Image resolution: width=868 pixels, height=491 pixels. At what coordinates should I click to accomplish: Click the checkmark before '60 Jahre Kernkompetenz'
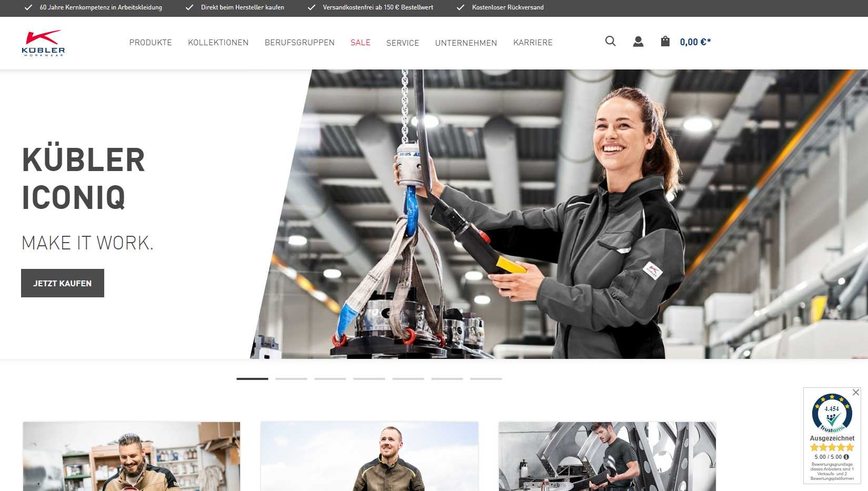coord(28,7)
